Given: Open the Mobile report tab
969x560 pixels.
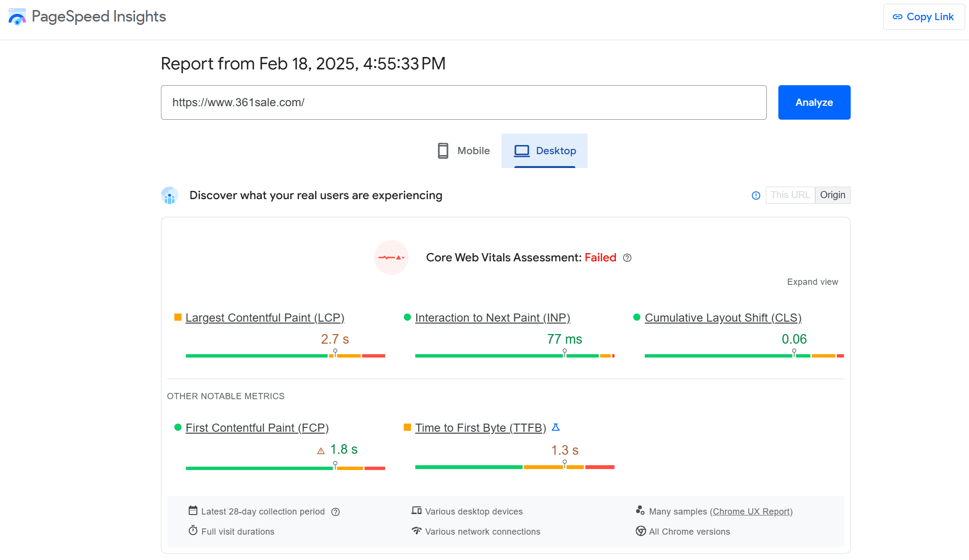Looking at the screenshot, I should tap(464, 151).
